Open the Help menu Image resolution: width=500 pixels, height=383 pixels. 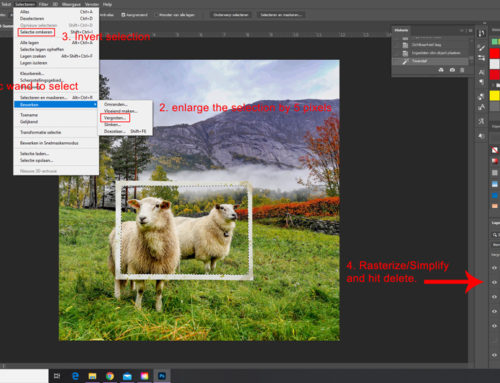107,4
